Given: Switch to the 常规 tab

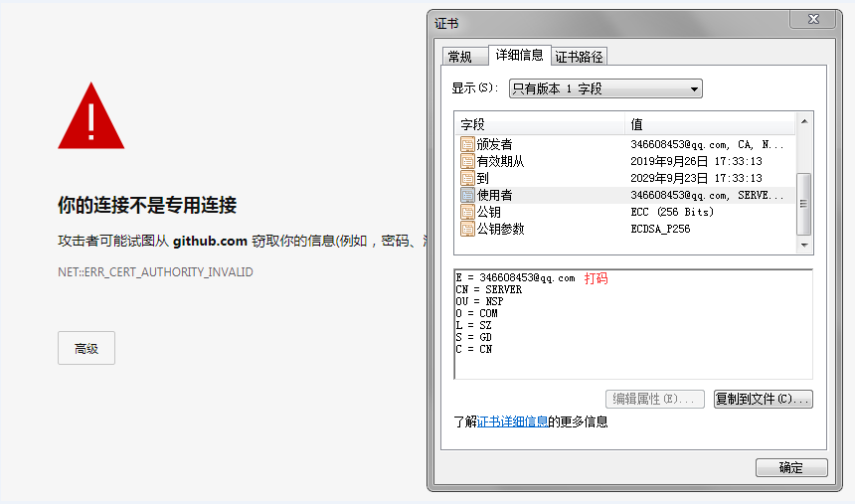Looking at the screenshot, I should [x=459, y=57].
